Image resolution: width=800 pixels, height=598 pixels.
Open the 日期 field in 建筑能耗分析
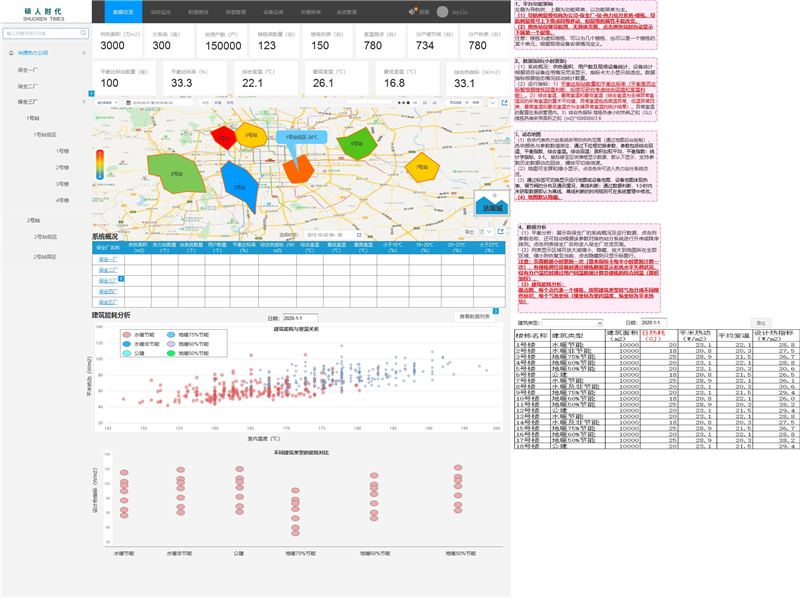300,318
